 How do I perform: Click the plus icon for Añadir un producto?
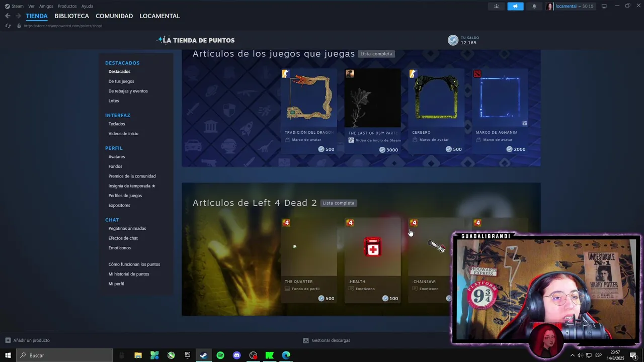(8, 340)
